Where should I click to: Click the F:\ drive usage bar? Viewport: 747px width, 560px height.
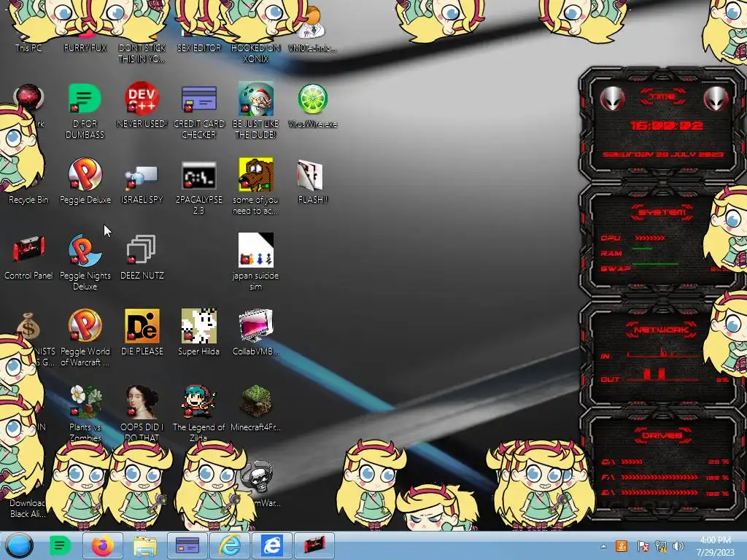[x=659, y=477]
